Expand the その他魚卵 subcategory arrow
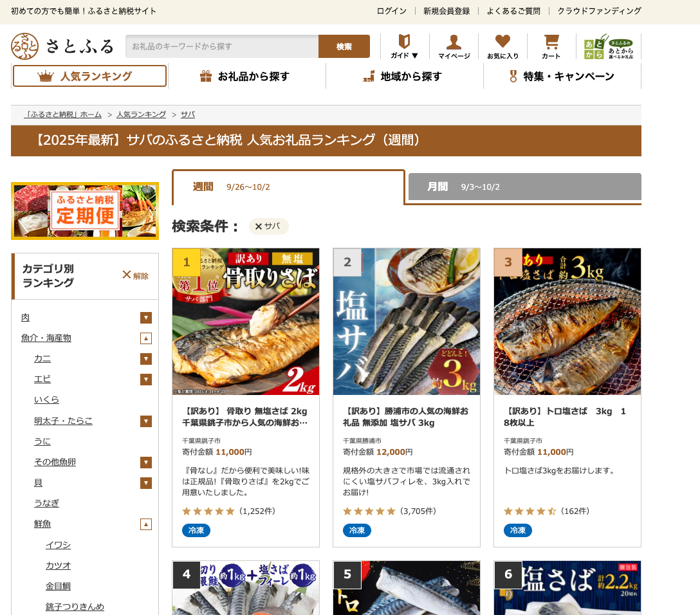The width and height of the screenshot is (700, 615). pyautogui.click(x=146, y=463)
